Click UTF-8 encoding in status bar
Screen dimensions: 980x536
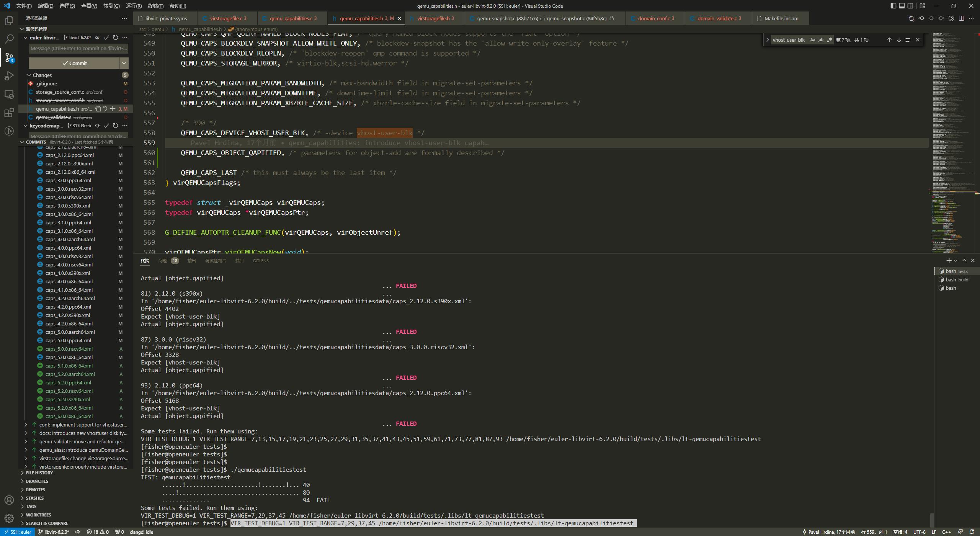[919, 532]
